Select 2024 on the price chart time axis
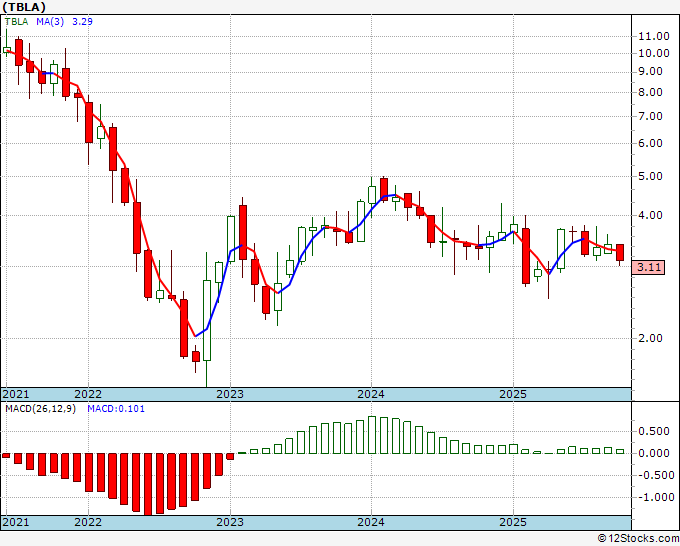The height and width of the screenshot is (546, 680). [371, 394]
